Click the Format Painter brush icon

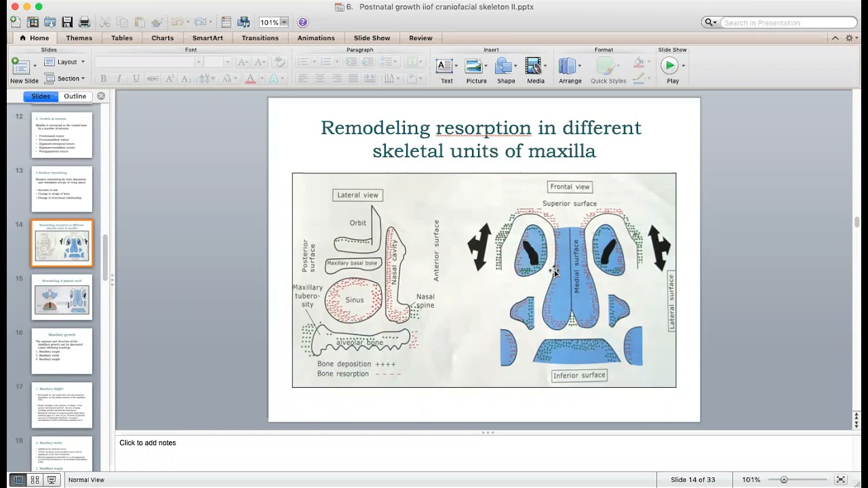156,22
